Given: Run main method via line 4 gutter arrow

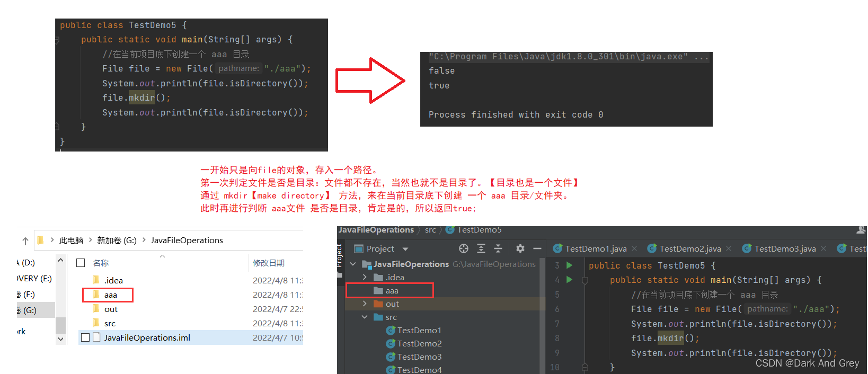Looking at the screenshot, I should click(569, 280).
